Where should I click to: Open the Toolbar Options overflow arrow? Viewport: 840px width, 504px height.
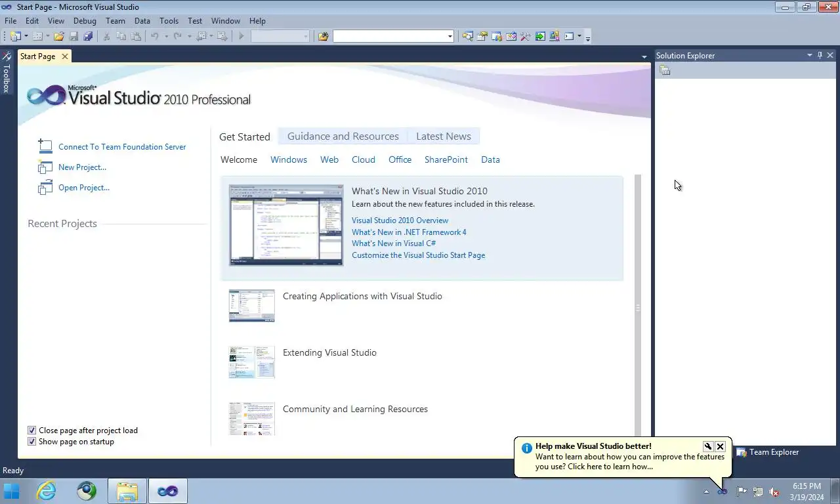tap(588, 37)
